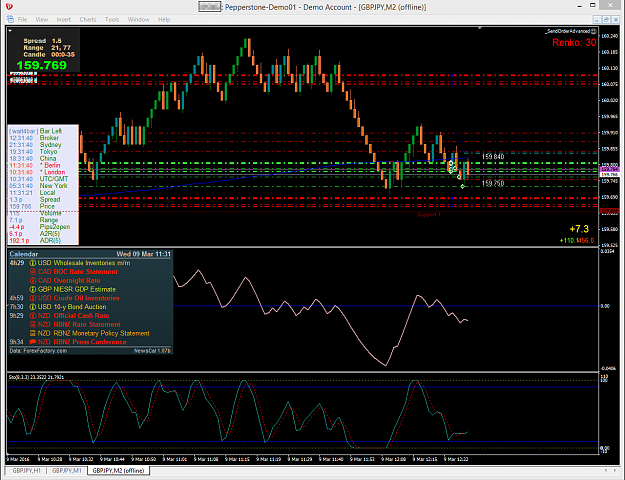Click the Calendar panel title

[x=24, y=254]
